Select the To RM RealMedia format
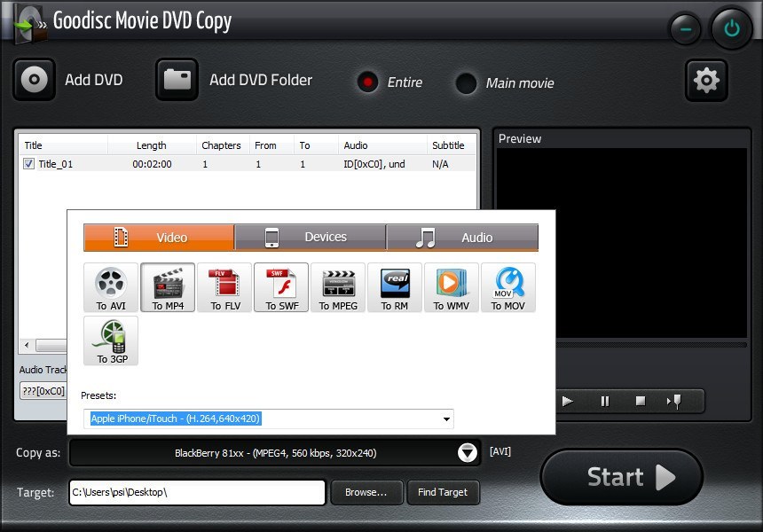 click(x=394, y=287)
